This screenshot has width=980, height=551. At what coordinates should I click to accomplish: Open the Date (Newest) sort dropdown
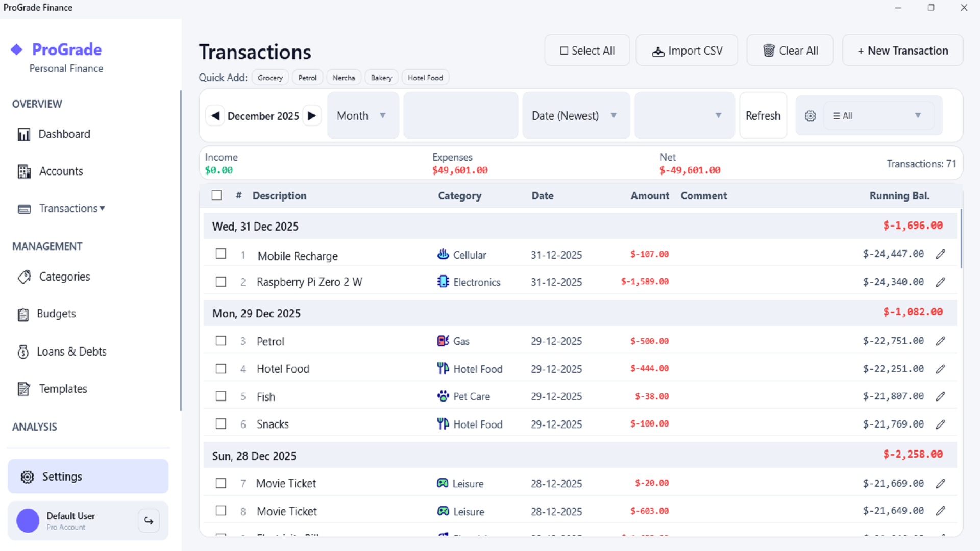(x=575, y=116)
